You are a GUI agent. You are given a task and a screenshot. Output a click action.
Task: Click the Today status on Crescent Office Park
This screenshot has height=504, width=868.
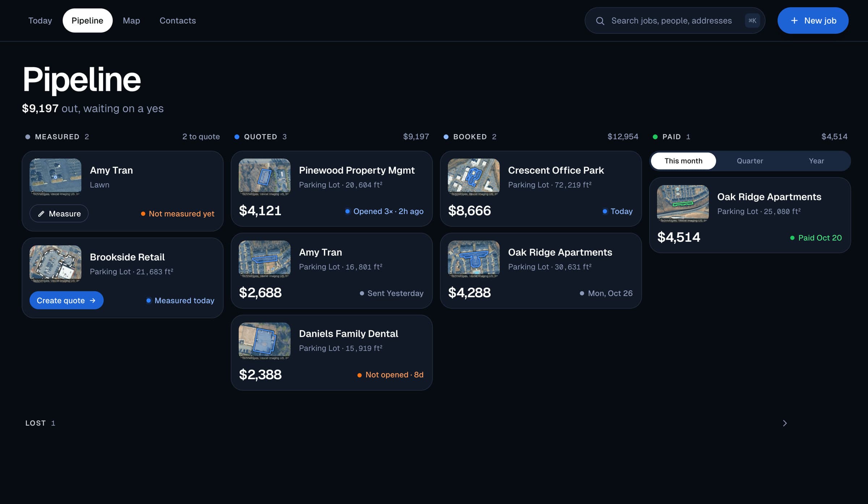coord(617,212)
